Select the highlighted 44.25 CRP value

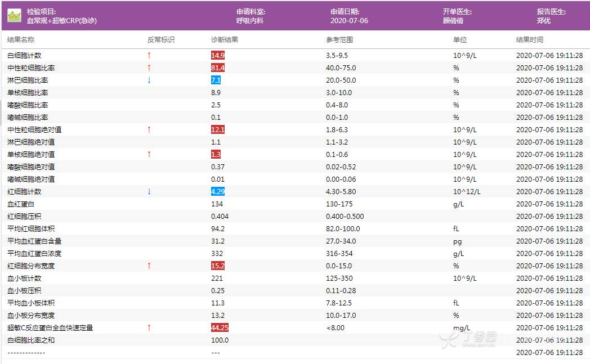coord(220,328)
